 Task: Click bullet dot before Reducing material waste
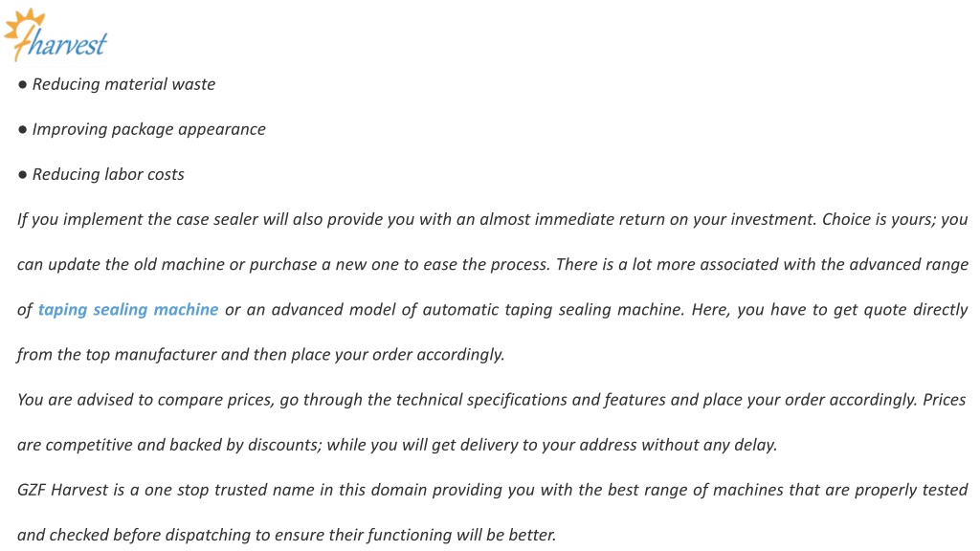23,84
